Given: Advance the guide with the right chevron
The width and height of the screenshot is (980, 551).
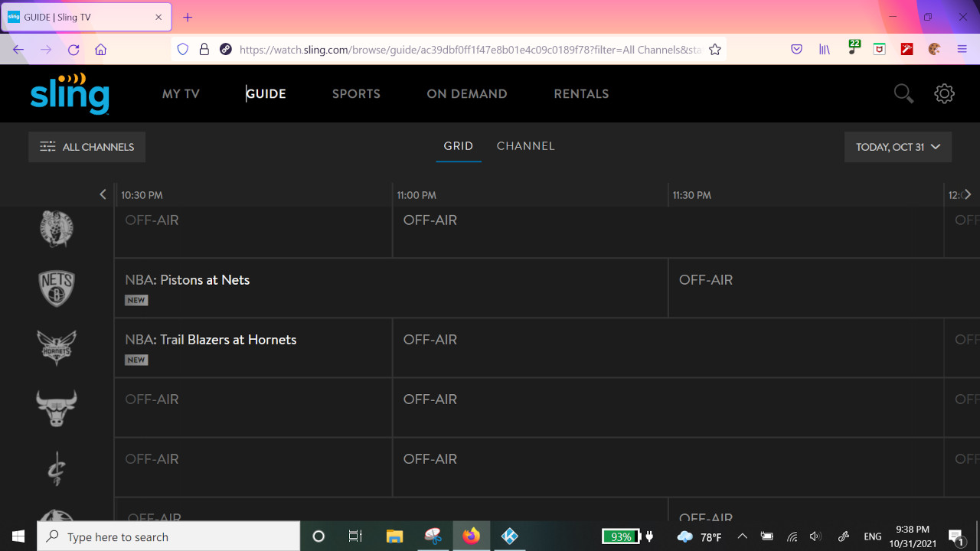Looking at the screenshot, I should 966,194.
